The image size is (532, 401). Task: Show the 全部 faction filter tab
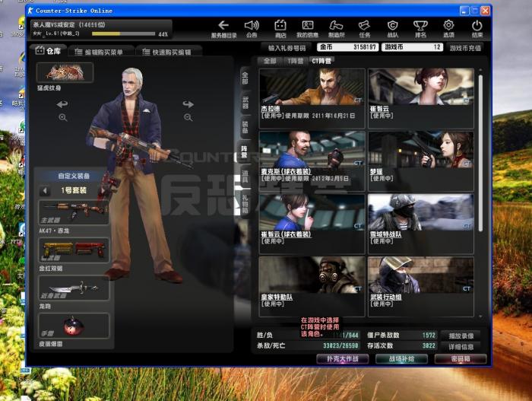[270, 61]
